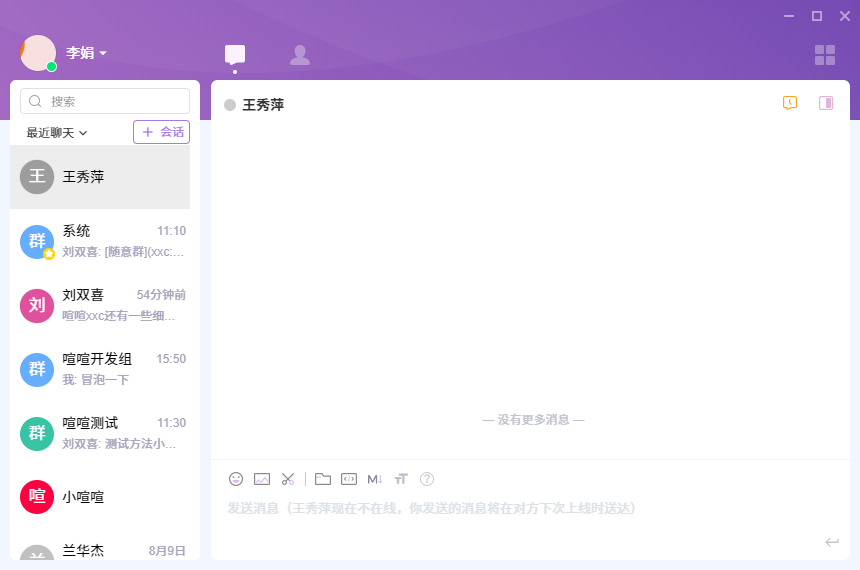Image resolution: width=860 pixels, height=570 pixels.
Task: Select the screenshot scissors tool
Action: (288, 479)
